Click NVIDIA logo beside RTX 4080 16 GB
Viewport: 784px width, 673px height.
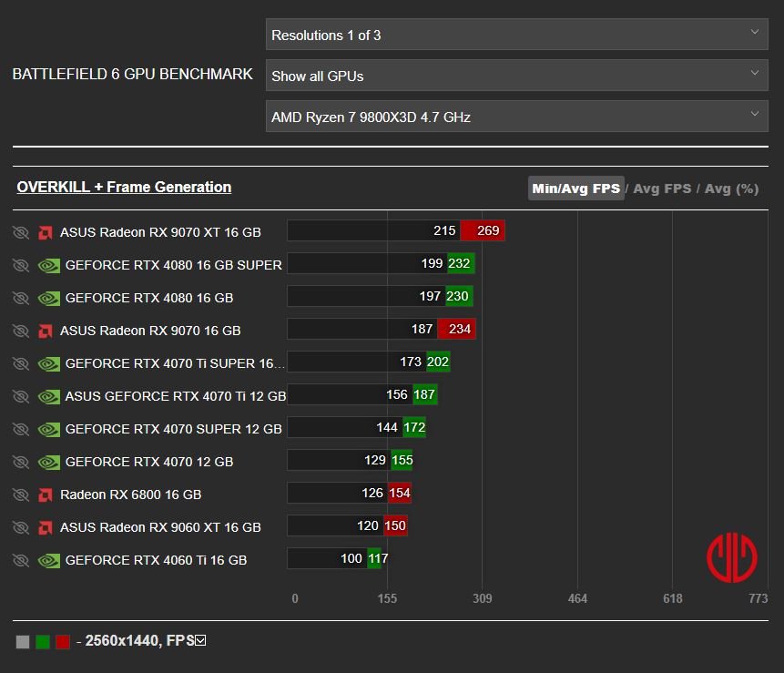coord(49,299)
